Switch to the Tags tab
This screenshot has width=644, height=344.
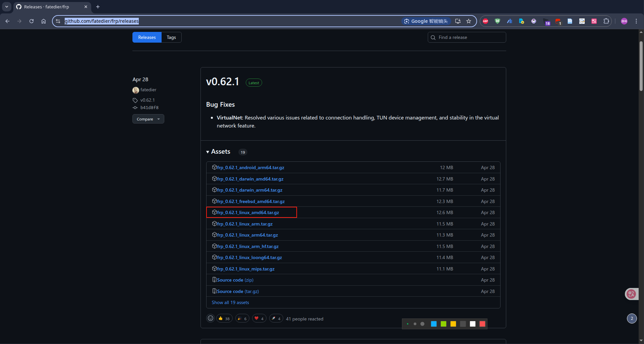[x=171, y=37]
